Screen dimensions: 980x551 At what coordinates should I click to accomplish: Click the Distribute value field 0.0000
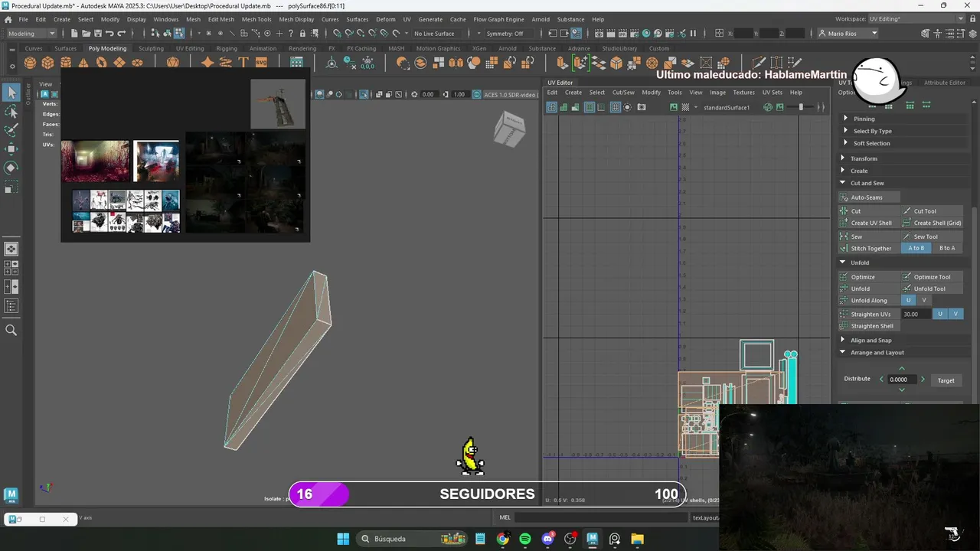point(901,380)
